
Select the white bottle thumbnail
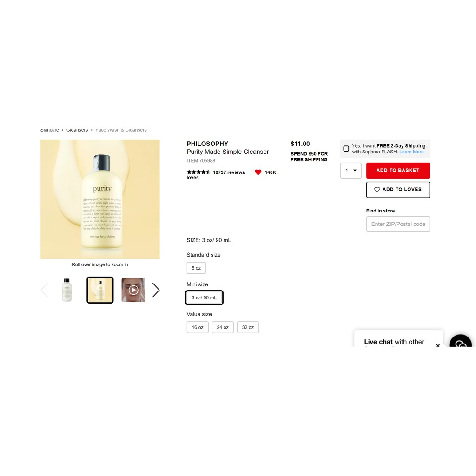coord(67,290)
